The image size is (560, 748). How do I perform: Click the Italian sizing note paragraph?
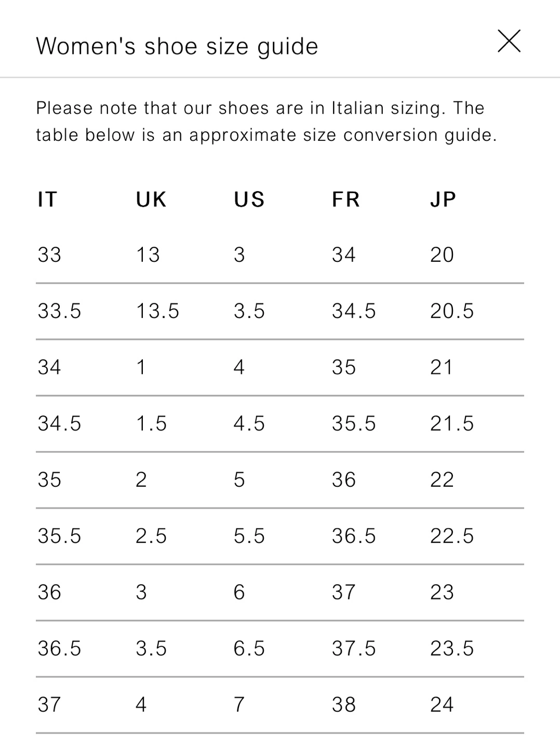(x=266, y=122)
